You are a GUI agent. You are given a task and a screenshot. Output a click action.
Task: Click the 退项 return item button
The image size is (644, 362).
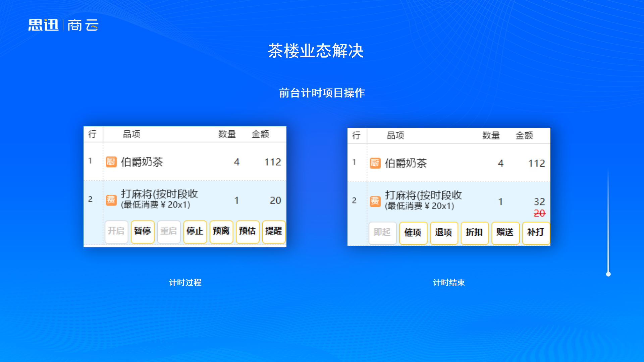coord(443,233)
